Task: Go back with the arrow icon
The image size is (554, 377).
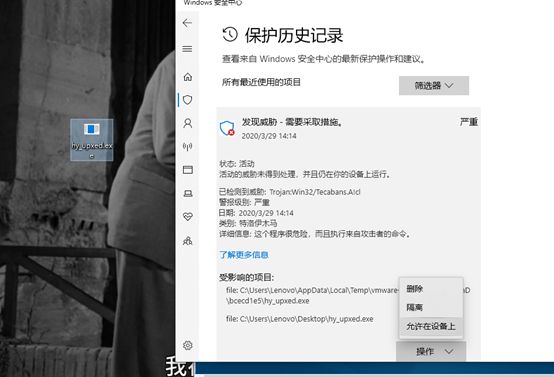Action: point(187,23)
